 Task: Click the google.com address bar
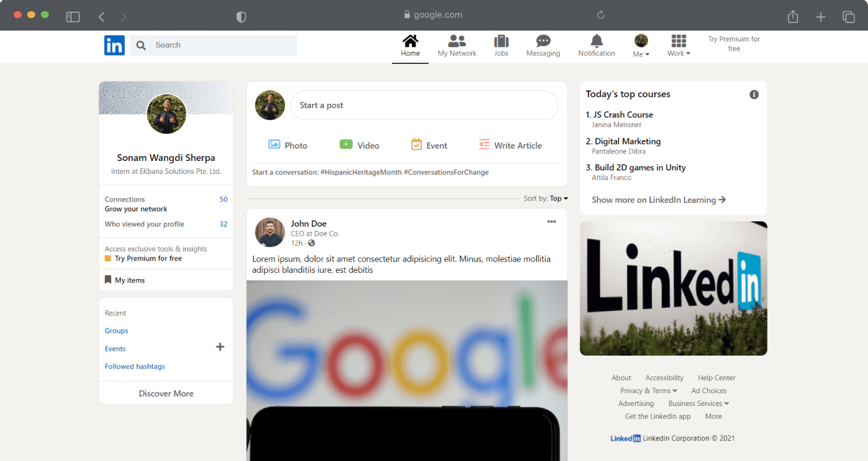click(433, 15)
